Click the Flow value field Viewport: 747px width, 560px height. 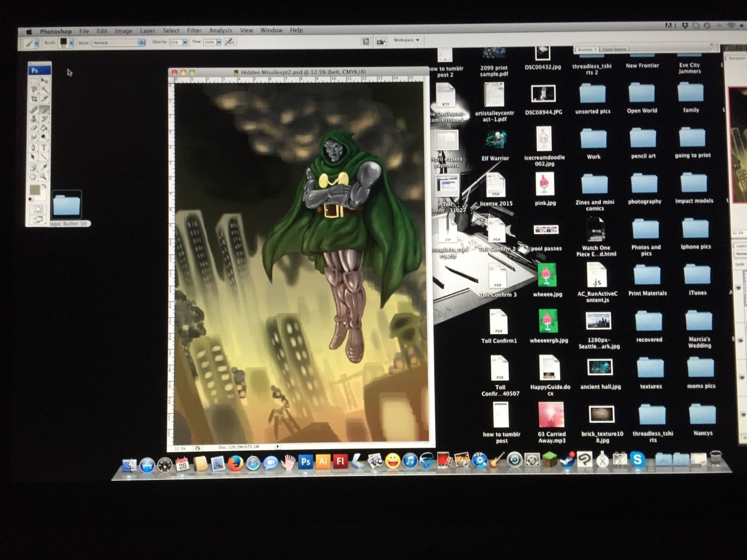pos(210,43)
